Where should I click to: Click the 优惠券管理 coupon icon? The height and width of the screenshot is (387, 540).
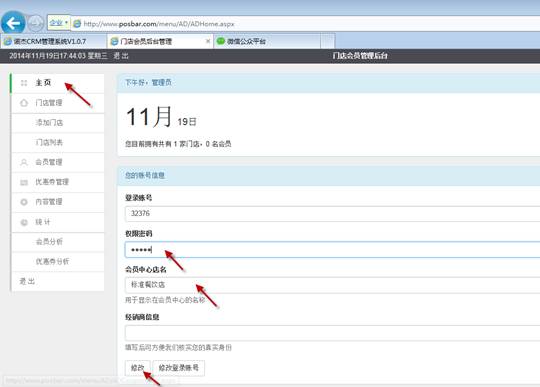click(24, 182)
